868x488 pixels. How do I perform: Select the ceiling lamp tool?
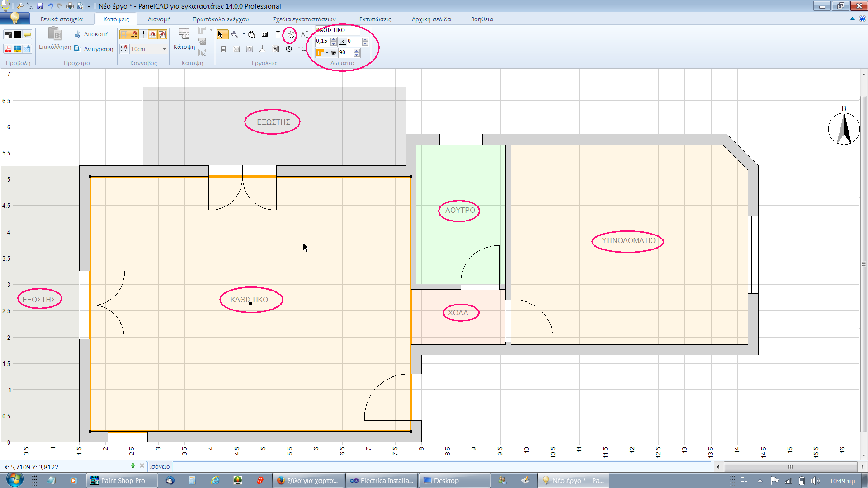[262, 49]
